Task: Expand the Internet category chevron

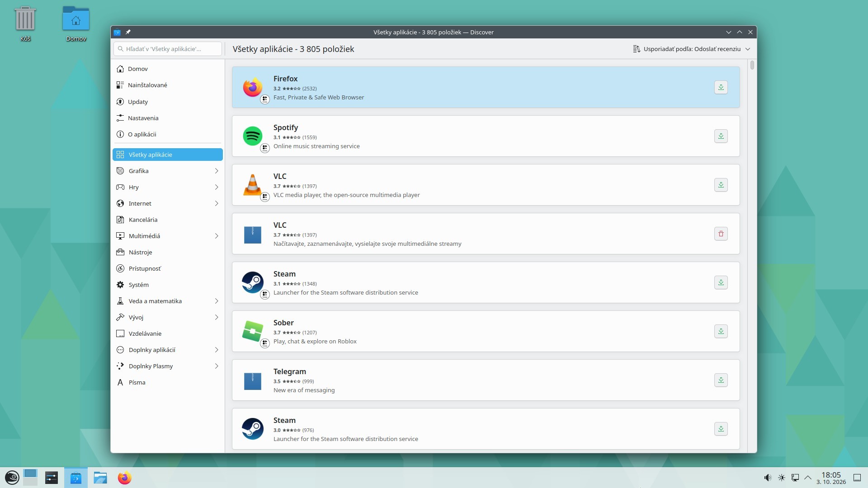Action: tap(217, 203)
